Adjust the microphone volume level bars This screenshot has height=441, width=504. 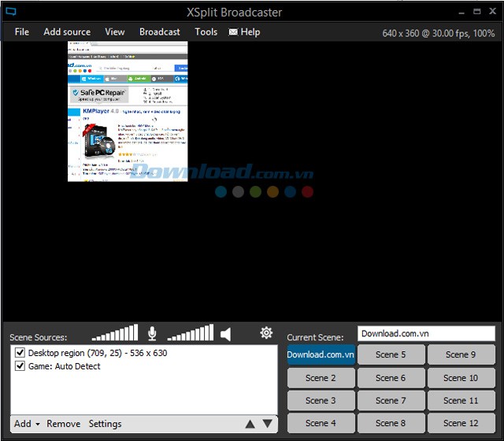[115, 334]
